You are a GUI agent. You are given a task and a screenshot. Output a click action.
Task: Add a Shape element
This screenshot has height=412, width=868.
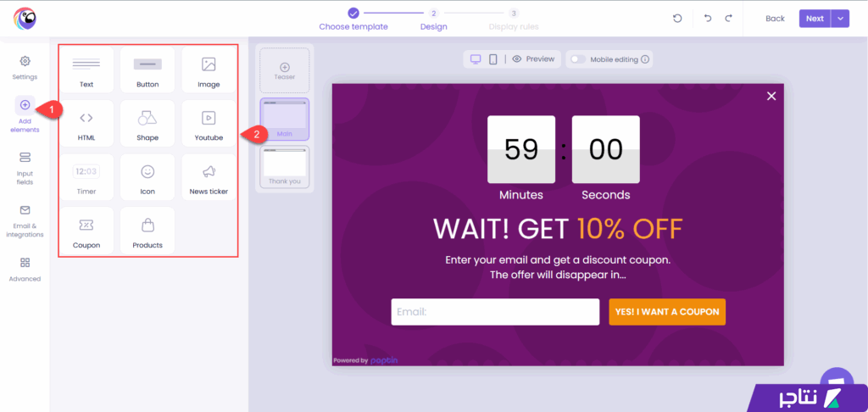147,124
